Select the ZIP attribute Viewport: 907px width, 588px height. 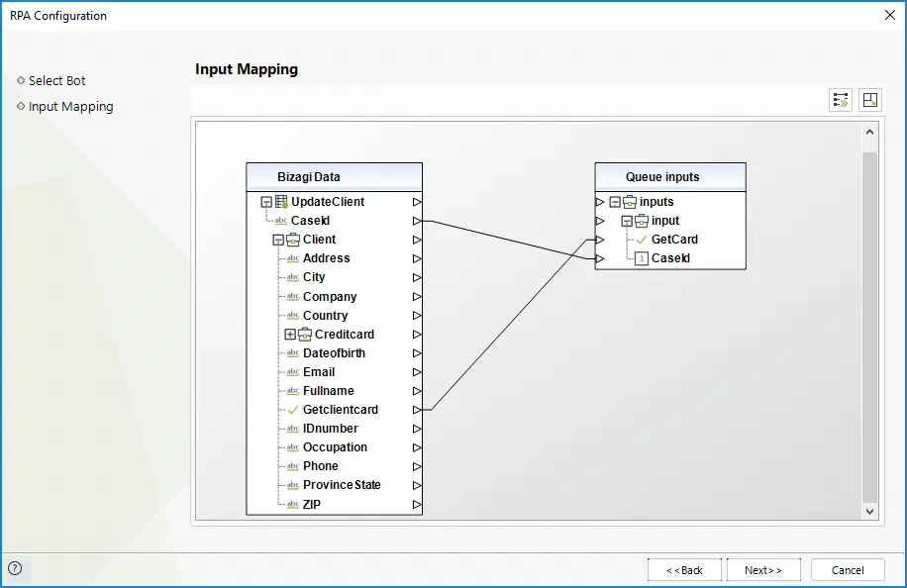[312, 504]
